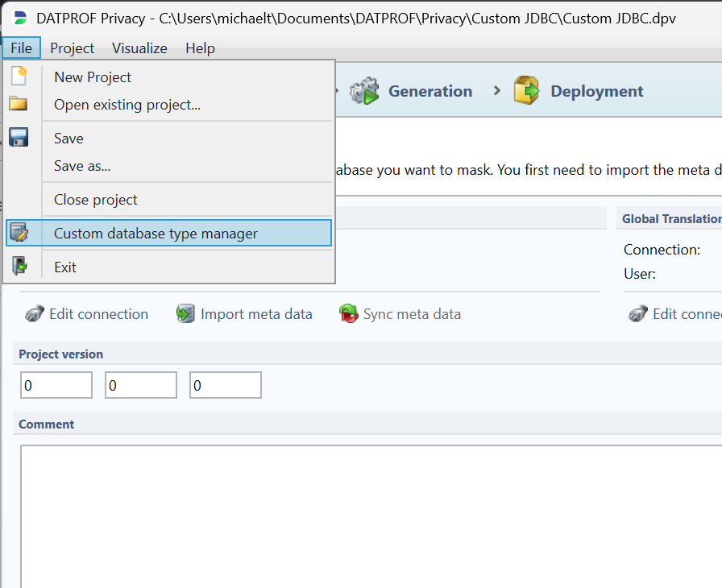This screenshot has width=722, height=588.
Task: Open the Help menu
Action: tap(200, 48)
